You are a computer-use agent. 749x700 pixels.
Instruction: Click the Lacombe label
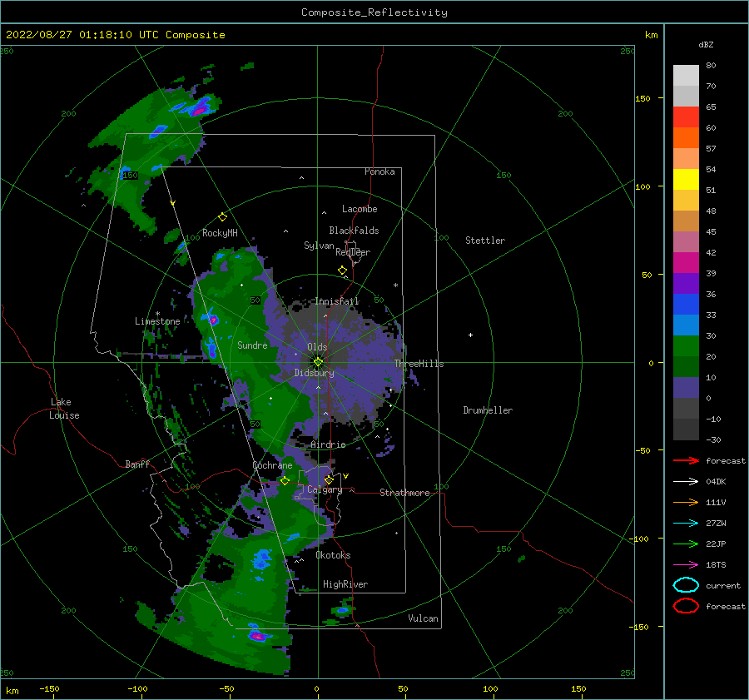pyautogui.click(x=360, y=209)
